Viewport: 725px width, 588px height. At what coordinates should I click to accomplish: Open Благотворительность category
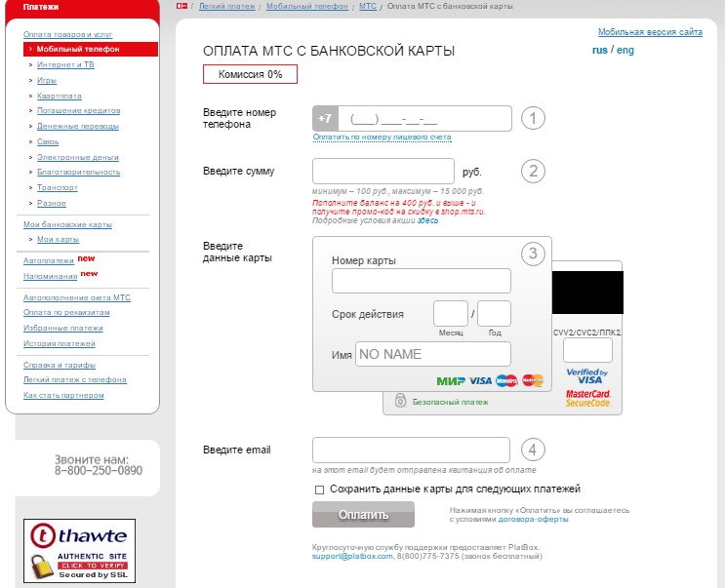tap(79, 172)
